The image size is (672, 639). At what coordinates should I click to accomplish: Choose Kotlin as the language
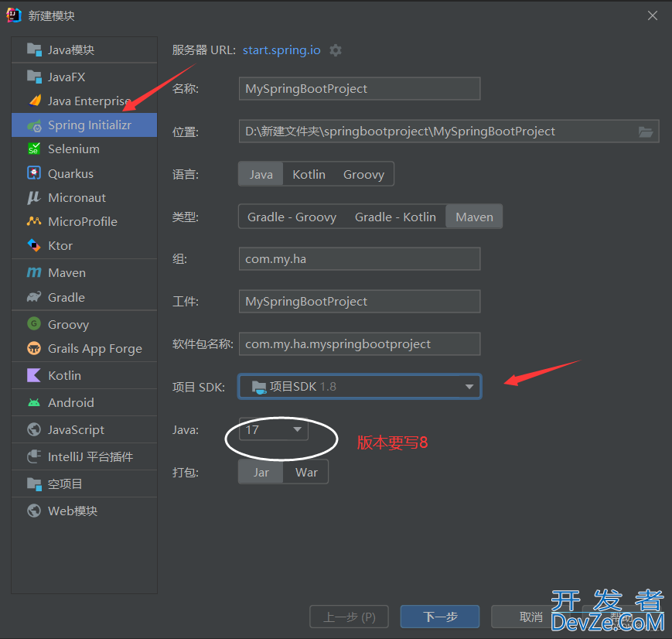tap(309, 174)
